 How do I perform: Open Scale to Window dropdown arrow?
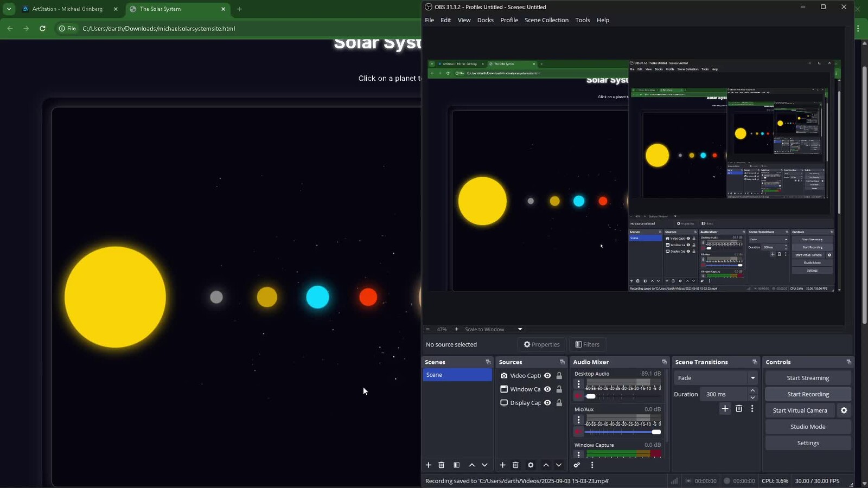click(x=520, y=329)
